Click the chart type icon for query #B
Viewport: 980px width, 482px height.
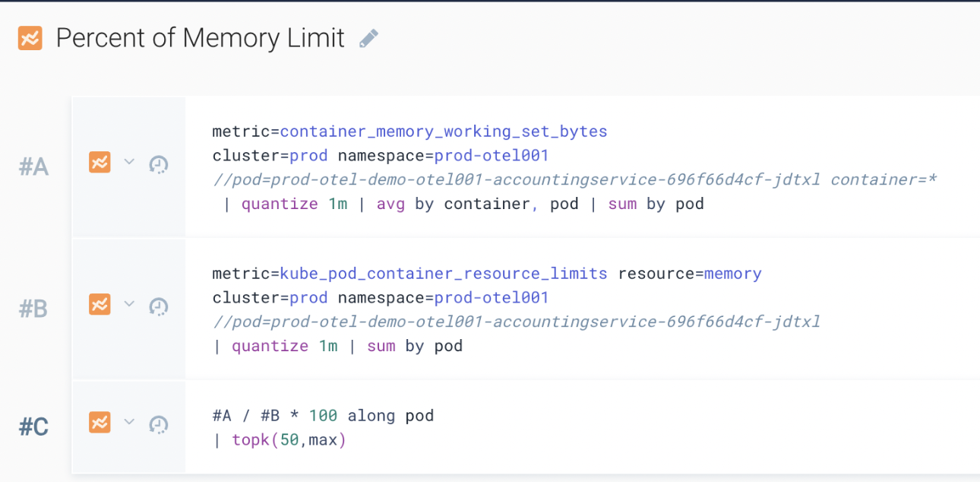(x=100, y=305)
